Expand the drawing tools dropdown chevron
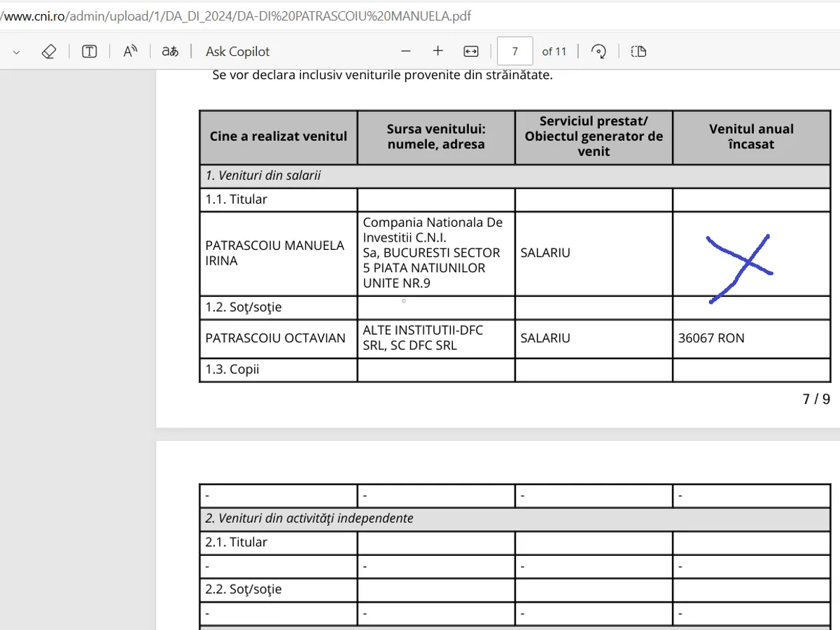This screenshot has height=630, width=840. (x=17, y=52)
